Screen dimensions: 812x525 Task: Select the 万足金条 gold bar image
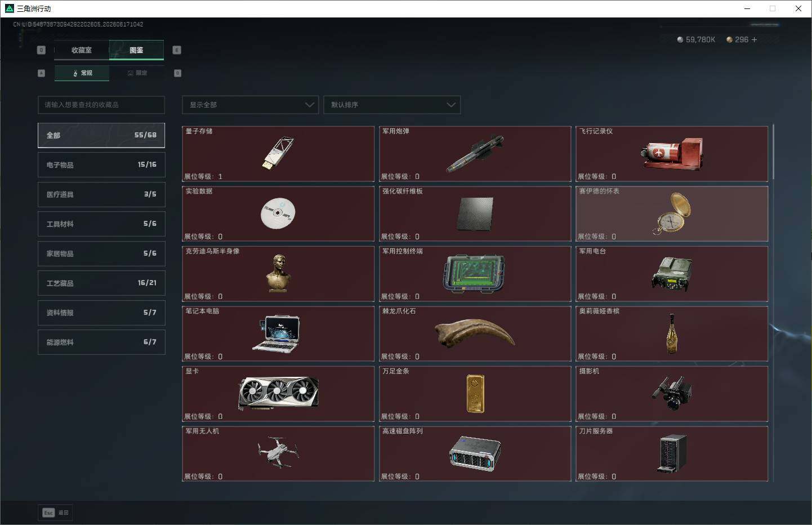475,394
